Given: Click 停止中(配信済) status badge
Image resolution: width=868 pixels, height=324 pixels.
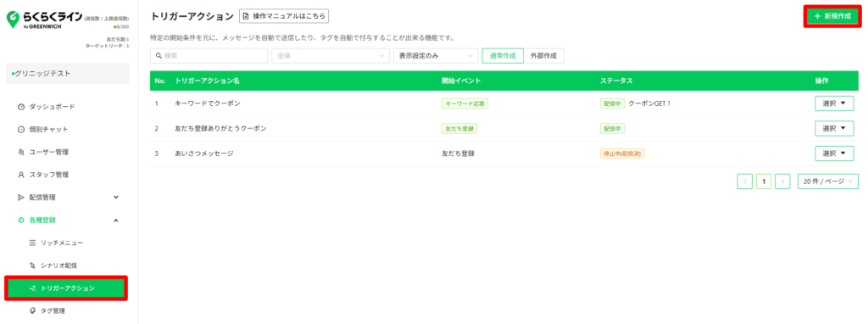Looking at the screenshot, I should point(622,154).
